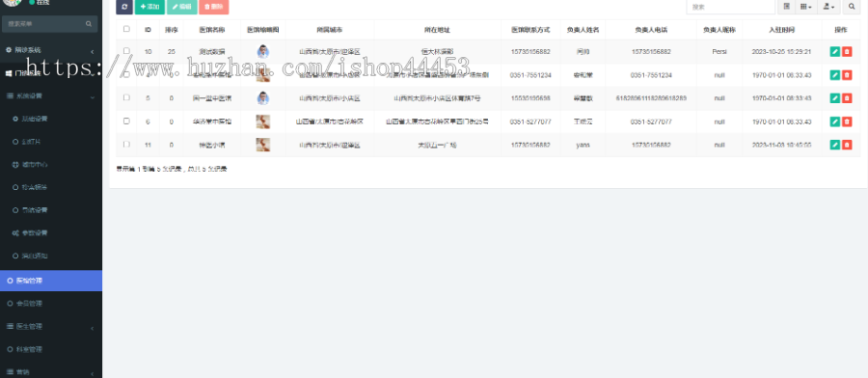Check the box for row ID 5
The height and width of the screenshot is (378, 868).
coord(126,97)
